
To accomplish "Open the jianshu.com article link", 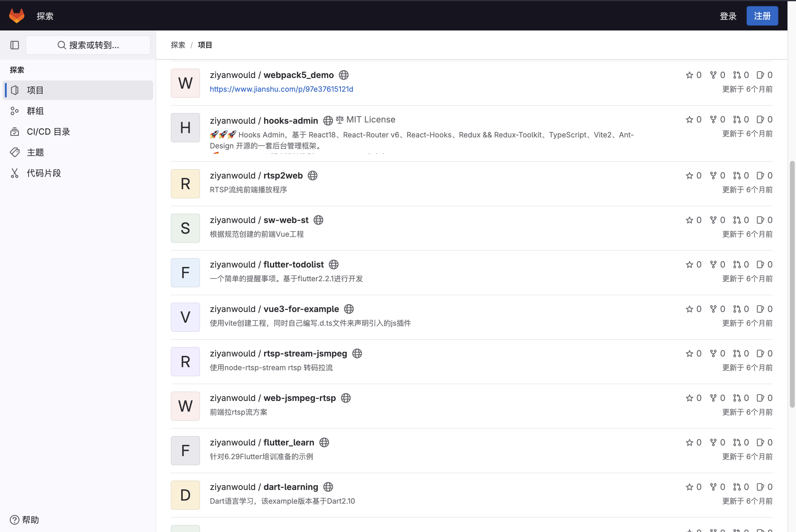I will click(x=281, y=89).
